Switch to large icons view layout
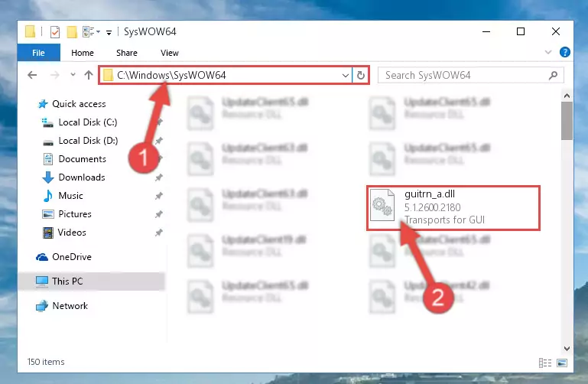This screenshot has width=588, height=384. click(562, 363)
